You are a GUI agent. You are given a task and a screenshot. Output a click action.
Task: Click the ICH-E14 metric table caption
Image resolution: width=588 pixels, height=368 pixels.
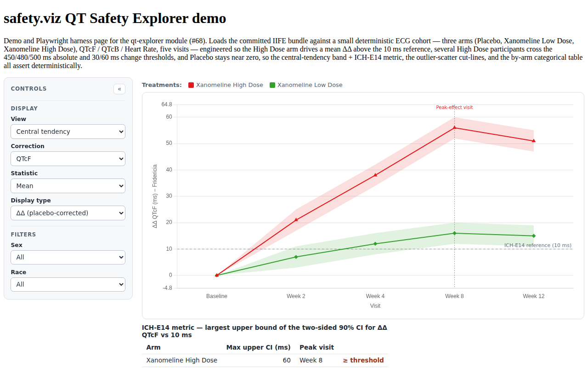click(x=265, y=331)
